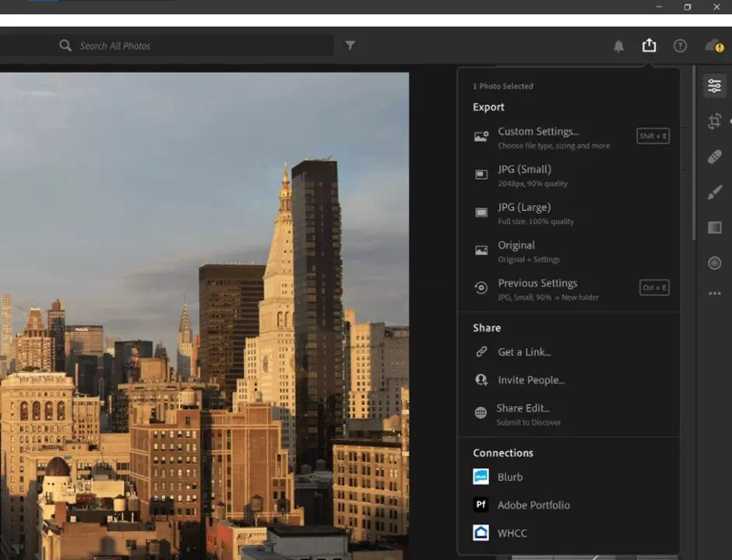
Task: Select Get a Link option
Action: (x=569, y=352)
